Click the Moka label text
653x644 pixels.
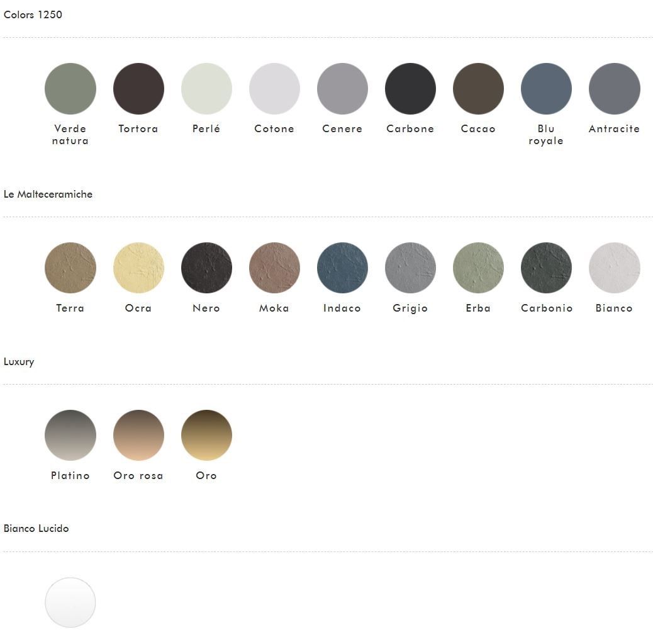[x=274, y=308]
